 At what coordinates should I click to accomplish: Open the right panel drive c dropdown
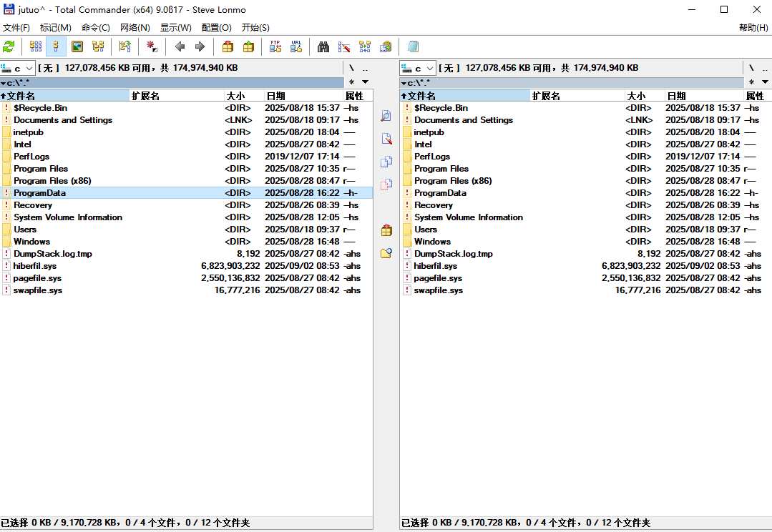[x=418, y=68]
